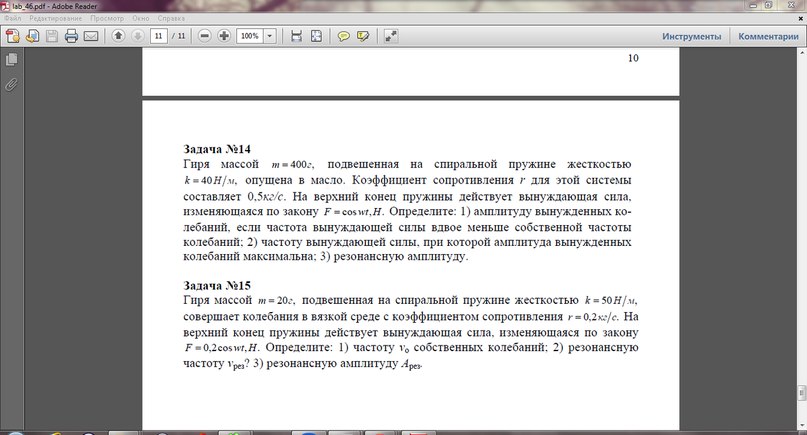The width and height of the screenshot is (807, 435).
Task: Open the Окно menu
Action: pos(141,18)
